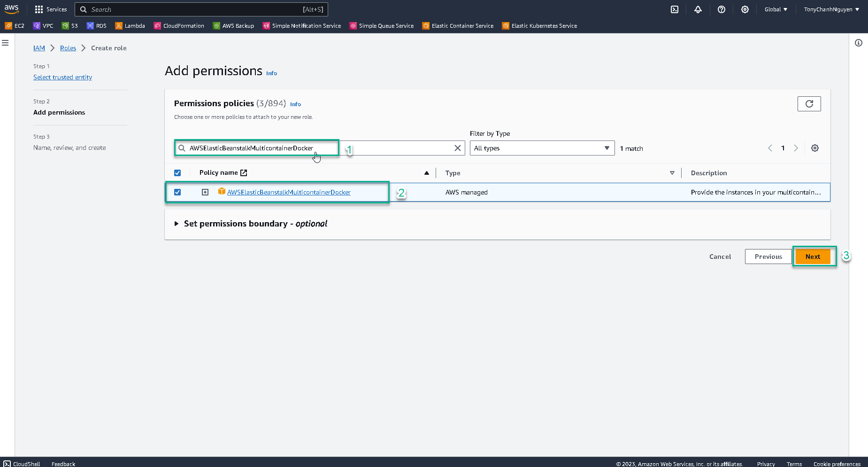Image resolution: width=868 pixels, height=467 pixels.
Task: Uncheck the AWSElasticBeanstalkMulticontainerDocker policy checkbox
Action: pyautogui.click(x=177, y=192)
